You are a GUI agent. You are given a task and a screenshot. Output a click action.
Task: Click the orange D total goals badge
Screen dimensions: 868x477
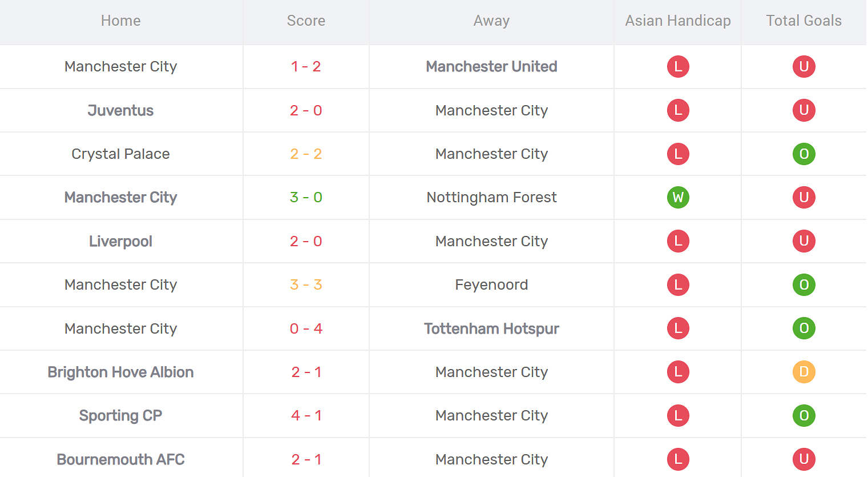point(804,372)
